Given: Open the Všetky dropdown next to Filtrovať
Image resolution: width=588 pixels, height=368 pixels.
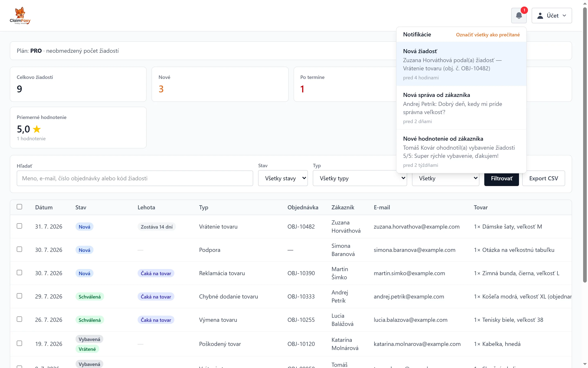Looking at the screenshot, I should pos(445,179).
